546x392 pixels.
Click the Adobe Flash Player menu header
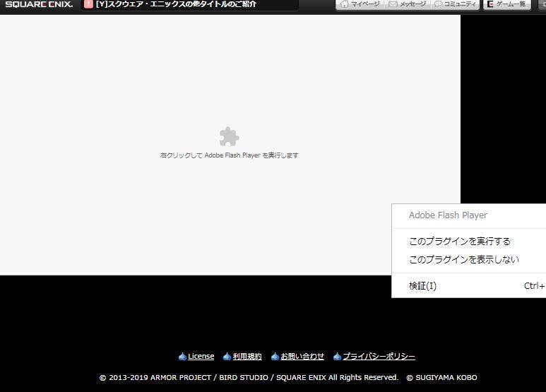coord(448,215)
